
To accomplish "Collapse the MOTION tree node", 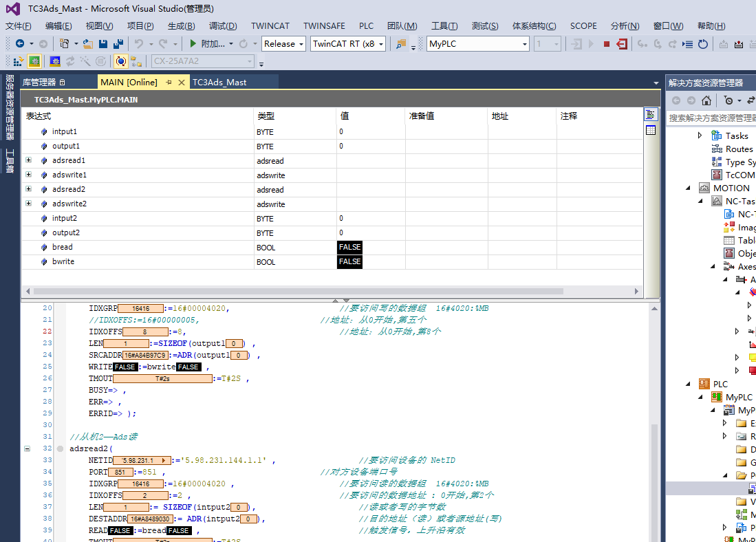I will click(689, 188).
